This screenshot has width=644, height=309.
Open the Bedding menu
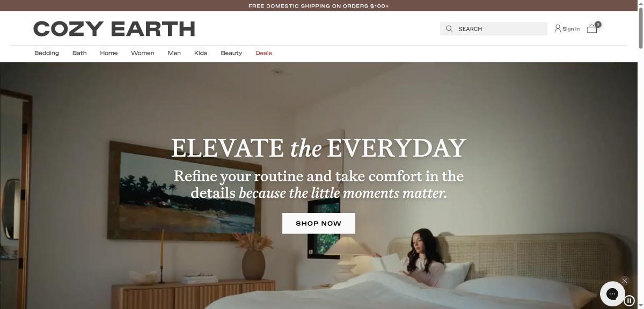click(47, 53)
